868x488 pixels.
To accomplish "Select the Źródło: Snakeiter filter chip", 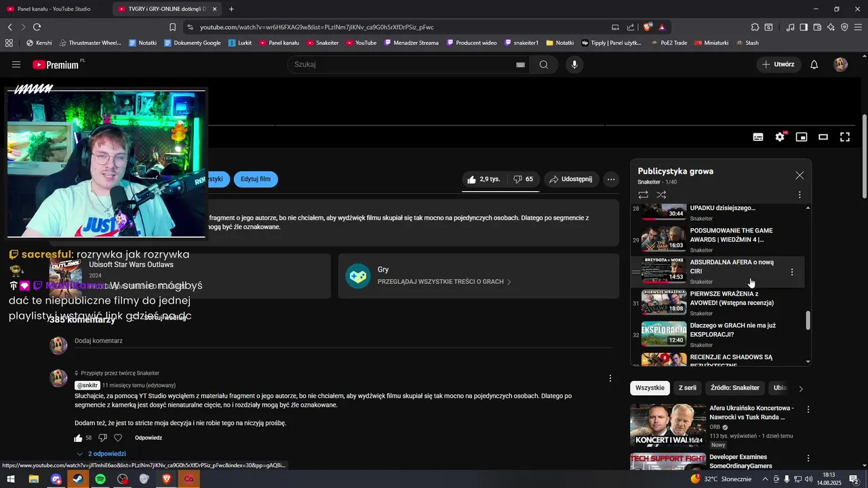I will [735, 388].
